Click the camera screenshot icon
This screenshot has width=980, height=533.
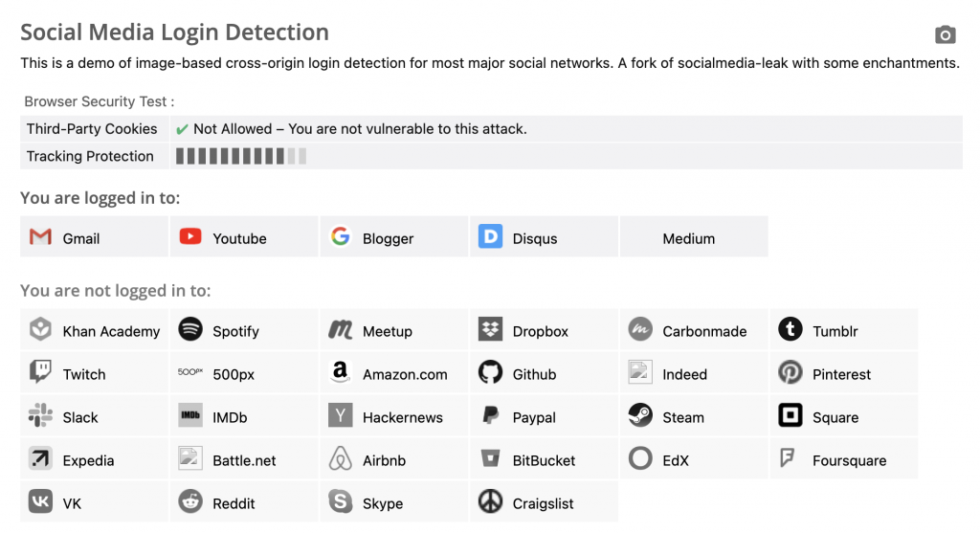pos(945,35)
